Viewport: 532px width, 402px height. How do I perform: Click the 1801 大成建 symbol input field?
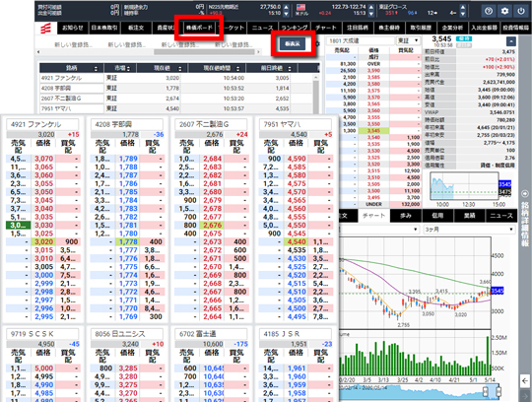pyautogui.click(x=361, y=41)
